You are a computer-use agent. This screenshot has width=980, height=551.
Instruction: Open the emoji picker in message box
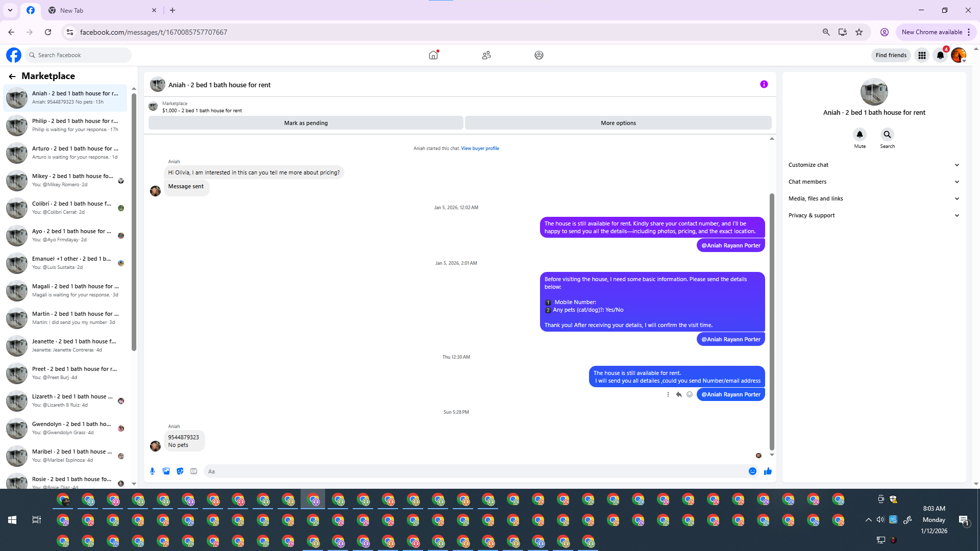pyautogui.click(x=752, y=471)
